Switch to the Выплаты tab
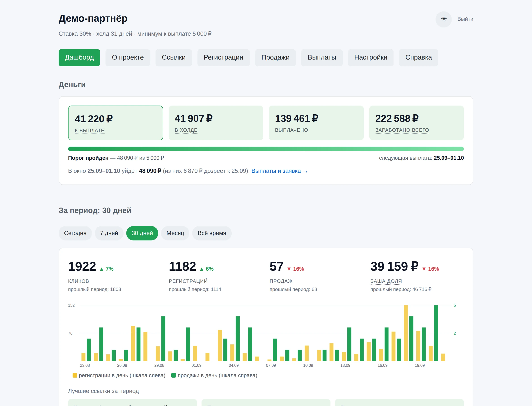This screenshot has width=532, height=406. (x=322, y=58)
